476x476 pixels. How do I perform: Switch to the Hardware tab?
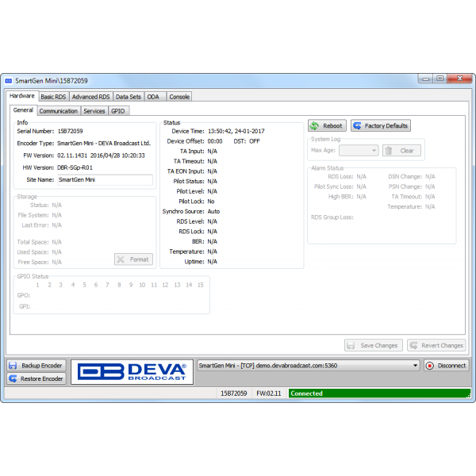tap(22, 96)
